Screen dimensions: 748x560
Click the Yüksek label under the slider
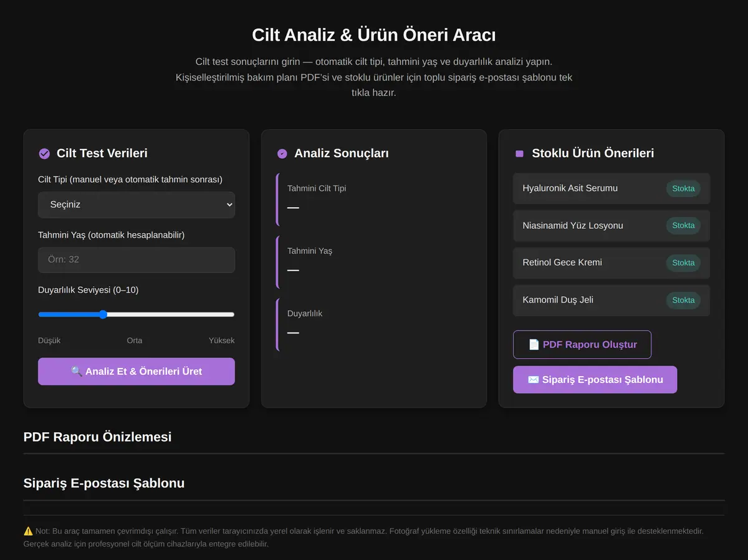coord(222,340)
